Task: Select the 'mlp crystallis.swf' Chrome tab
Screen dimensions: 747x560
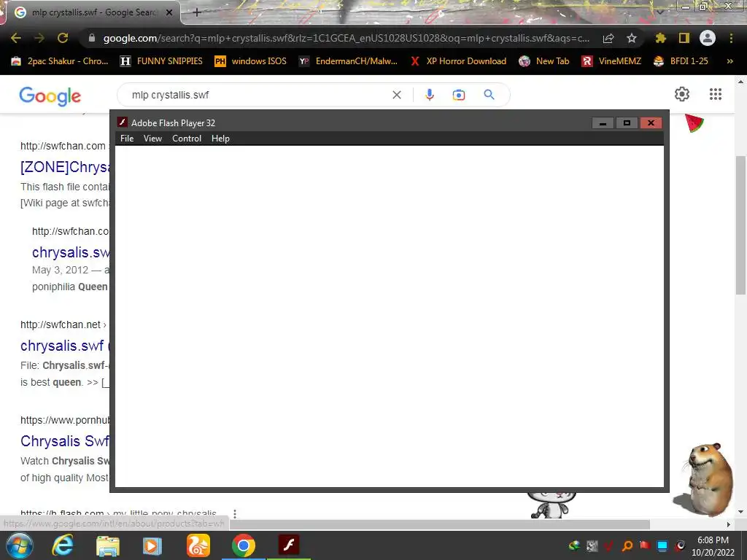Action: tap(93, 12)
